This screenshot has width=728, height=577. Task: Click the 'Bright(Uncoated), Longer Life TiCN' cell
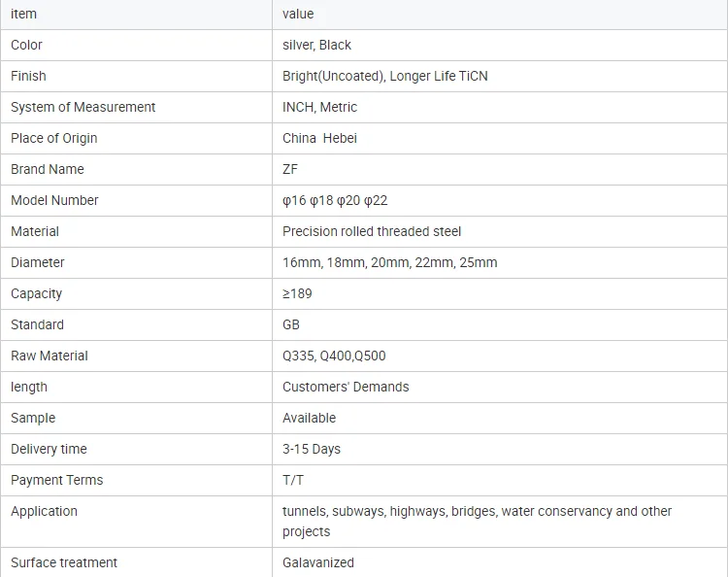384,76
